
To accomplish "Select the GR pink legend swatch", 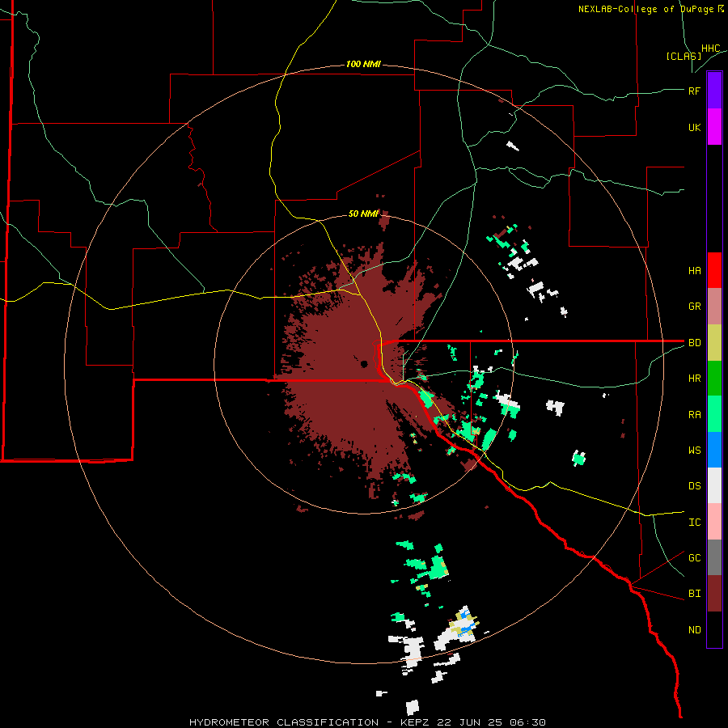I will tap(714, 306).
